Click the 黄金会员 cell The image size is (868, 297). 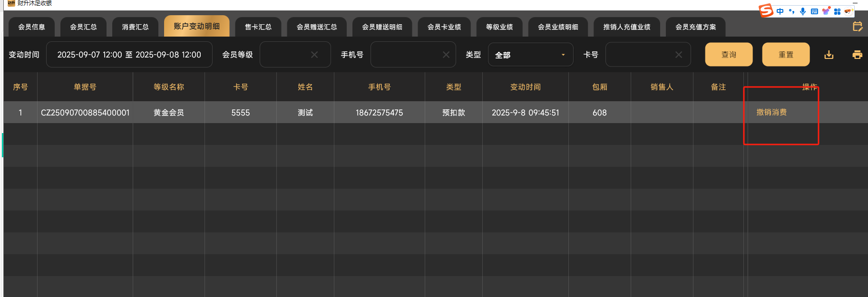coord(169,113)
